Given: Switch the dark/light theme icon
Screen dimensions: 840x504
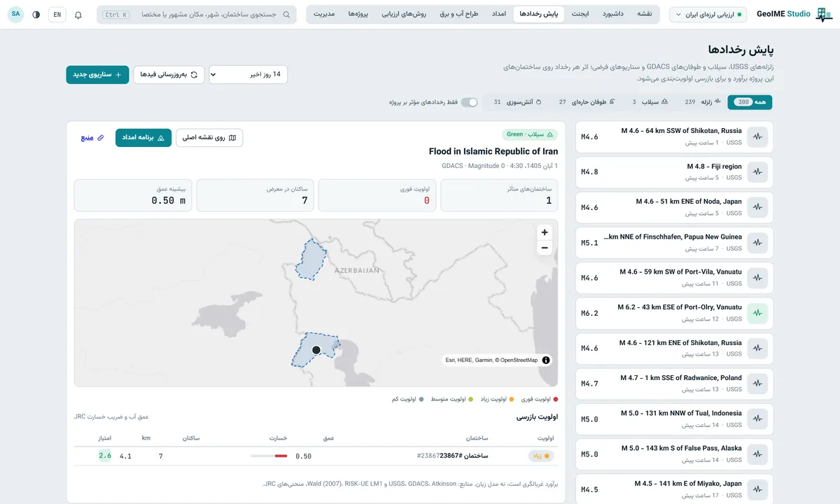Looking at the screenshot, I should coord(36,15).
